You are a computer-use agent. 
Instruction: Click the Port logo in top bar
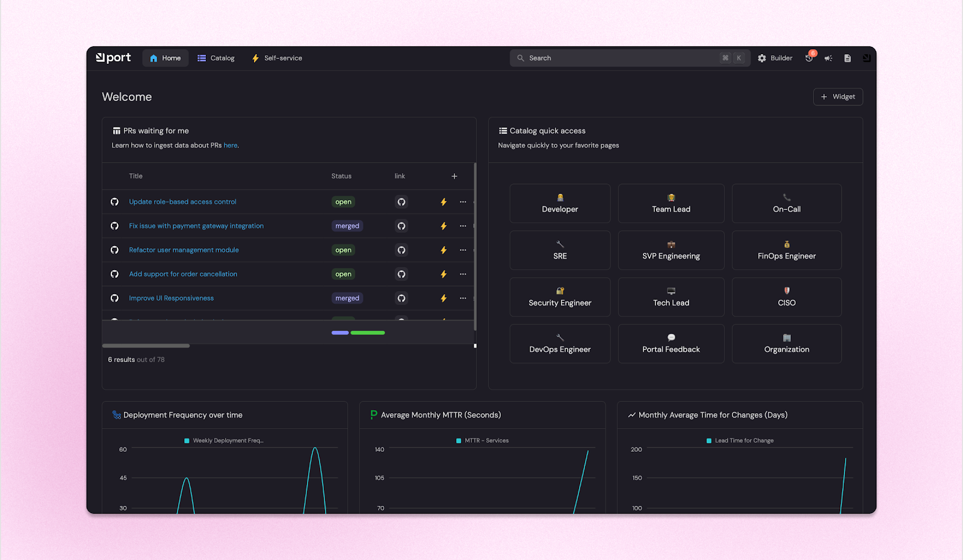point(113,57)
